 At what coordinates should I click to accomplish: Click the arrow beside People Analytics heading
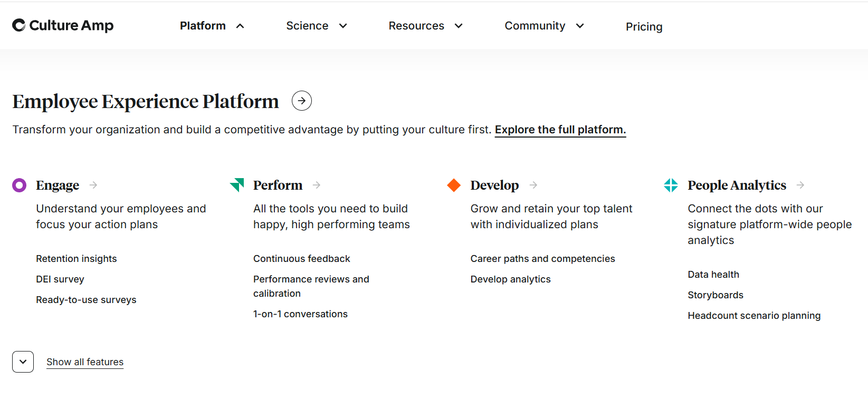(x=800, y=185)
